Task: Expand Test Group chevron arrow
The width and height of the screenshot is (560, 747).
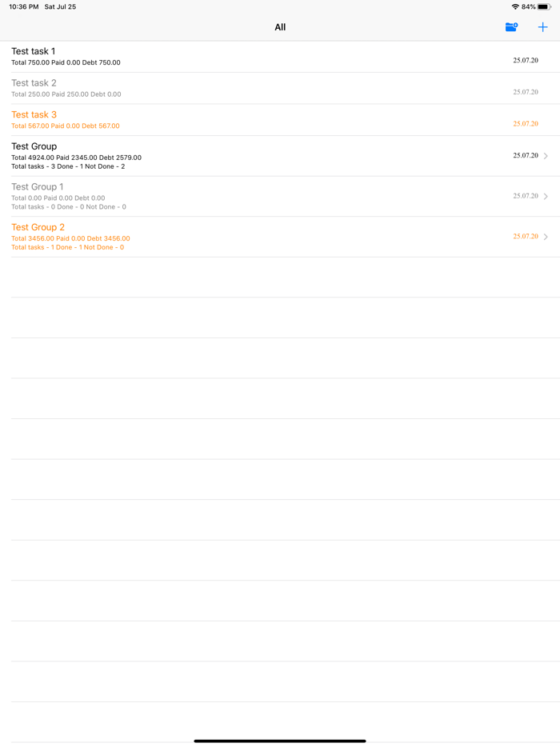Action: coord(546,156)
